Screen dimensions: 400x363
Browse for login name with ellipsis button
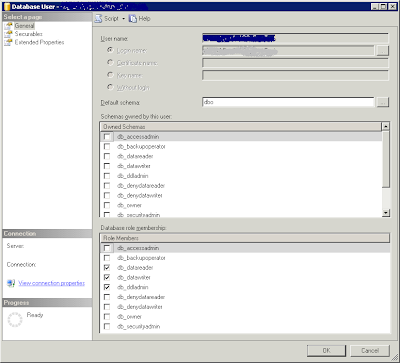coord(383,51)
